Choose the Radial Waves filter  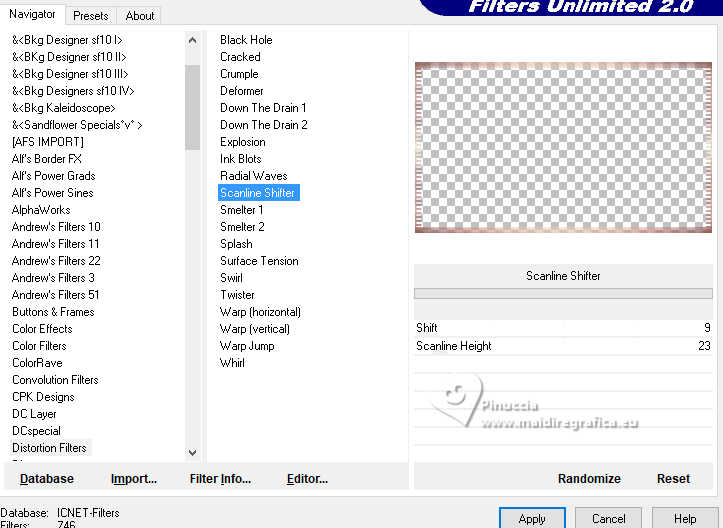254,176
